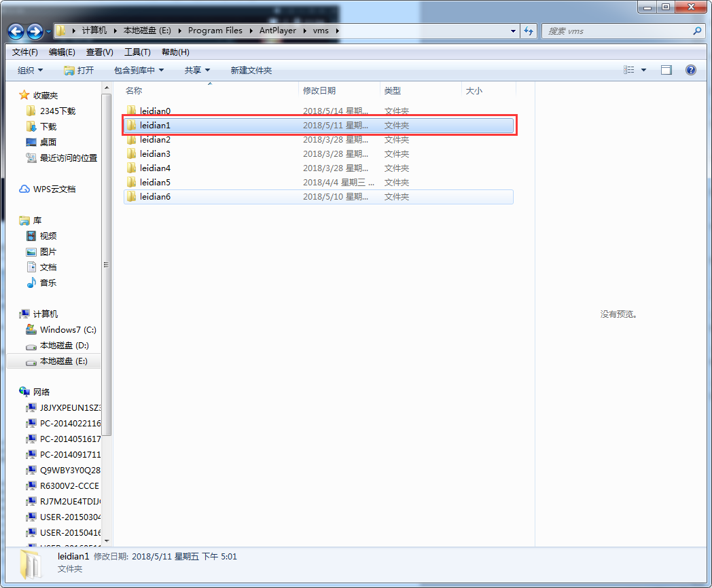The image size is (712, 588).
Task: Click the 打开 toolbar button
Action: (x=79, y=70)
